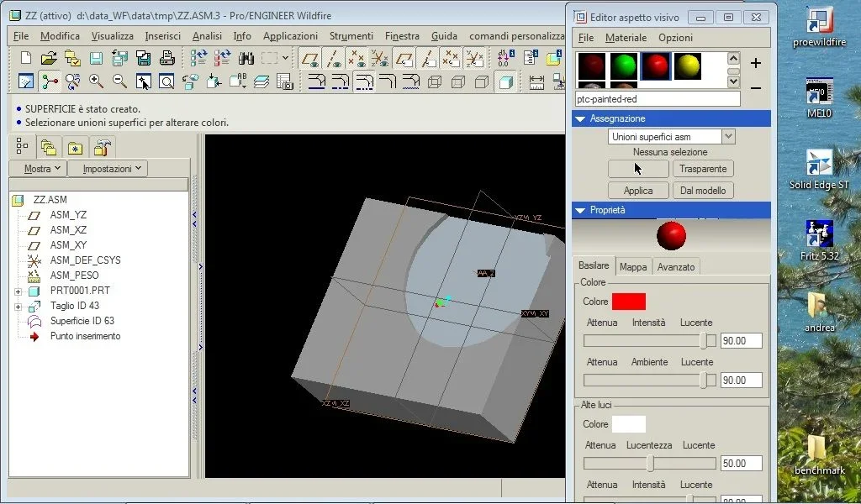Viewport: 861px width, 504px height.
Task: Collapse the Assegnazione section
Action: pyautogui.click(x=580, y=118)
